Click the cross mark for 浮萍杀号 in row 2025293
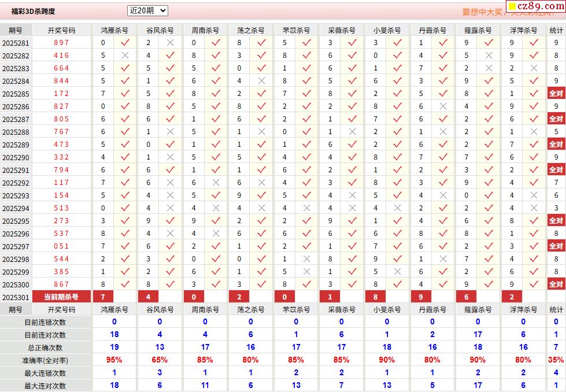Screen dimensions: 566x392 (x=534, y=195)
